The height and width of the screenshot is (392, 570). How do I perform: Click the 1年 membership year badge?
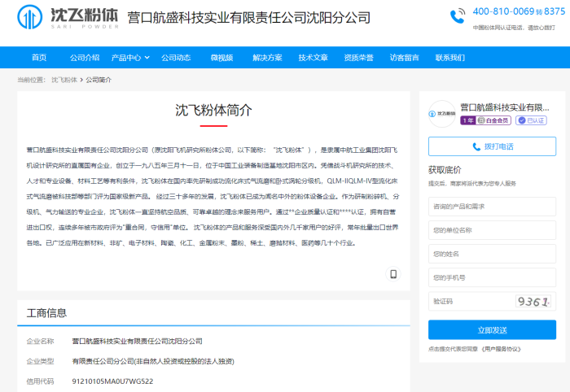pos(467,120)
